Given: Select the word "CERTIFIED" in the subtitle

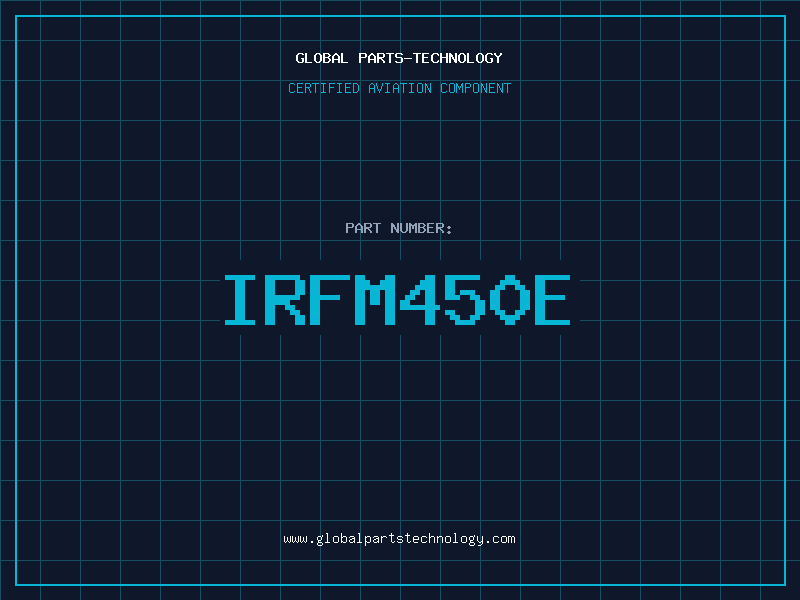Looking at the screenshot, I should coord(322,88).
